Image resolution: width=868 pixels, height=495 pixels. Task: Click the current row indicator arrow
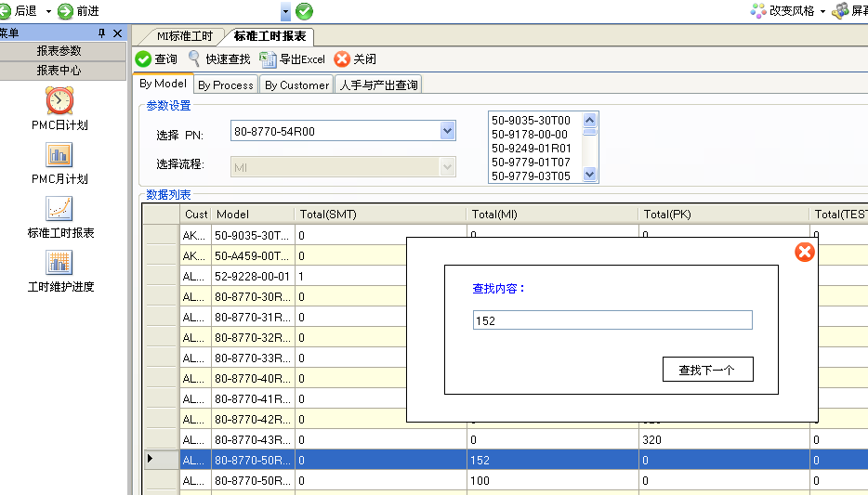(150, 459)
